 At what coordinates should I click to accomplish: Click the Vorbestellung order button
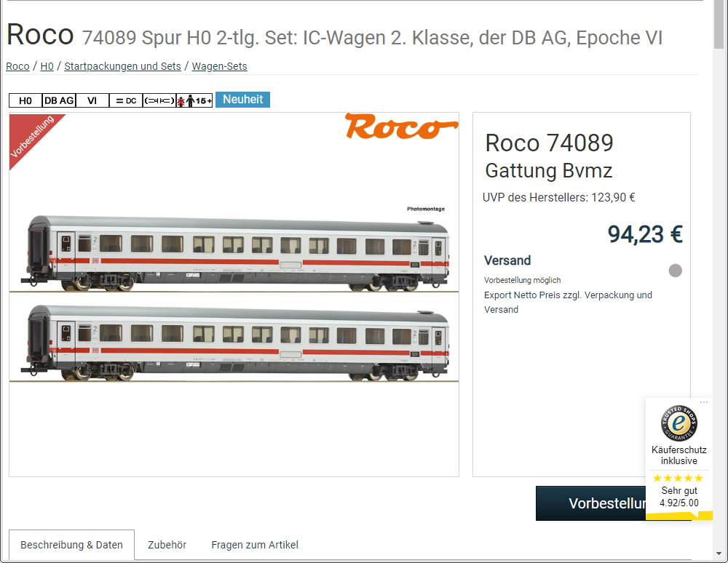[x=590, y=503]
